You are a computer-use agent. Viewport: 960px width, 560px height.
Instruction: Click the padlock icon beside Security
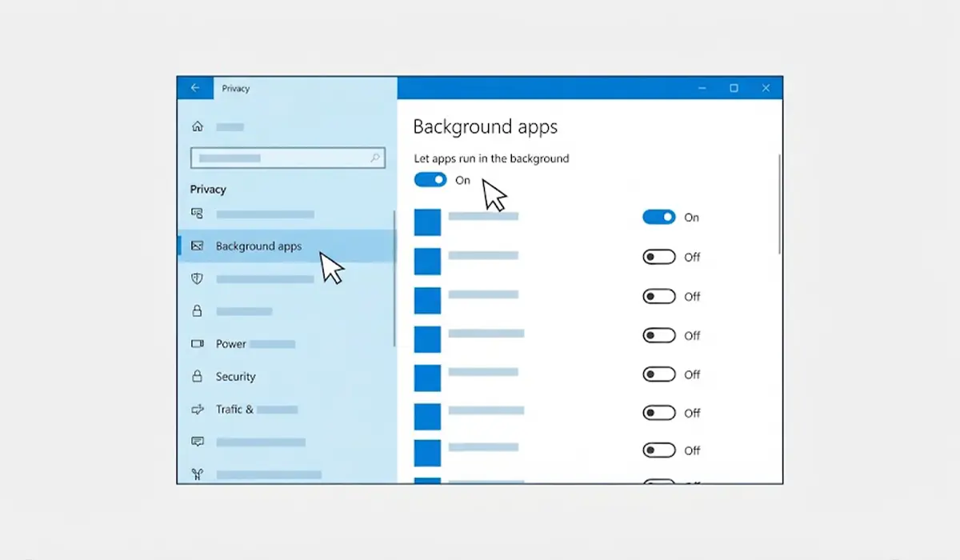[197, 376]
